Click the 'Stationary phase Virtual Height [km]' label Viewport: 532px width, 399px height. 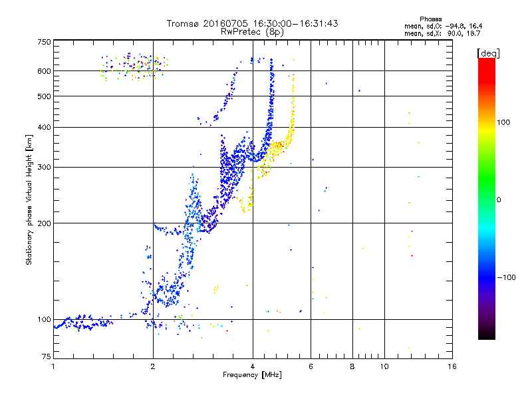(29, 199)
